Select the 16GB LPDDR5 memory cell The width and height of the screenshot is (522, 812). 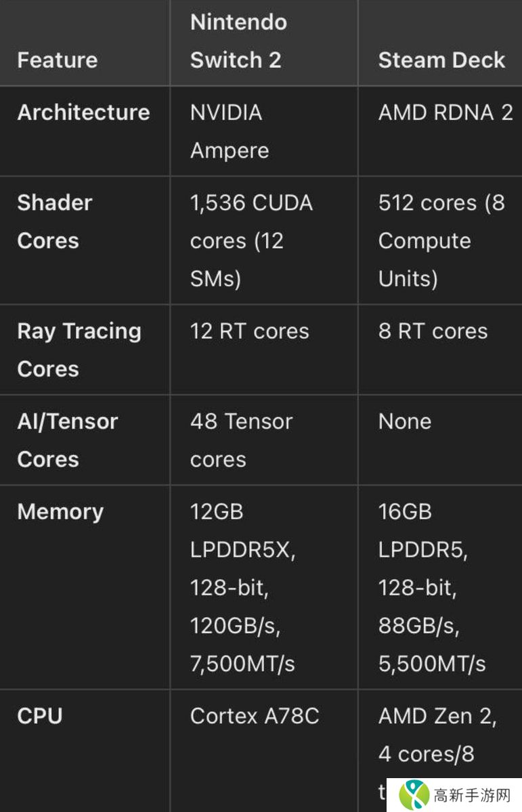pyautogui.click(x=432, y=587)
